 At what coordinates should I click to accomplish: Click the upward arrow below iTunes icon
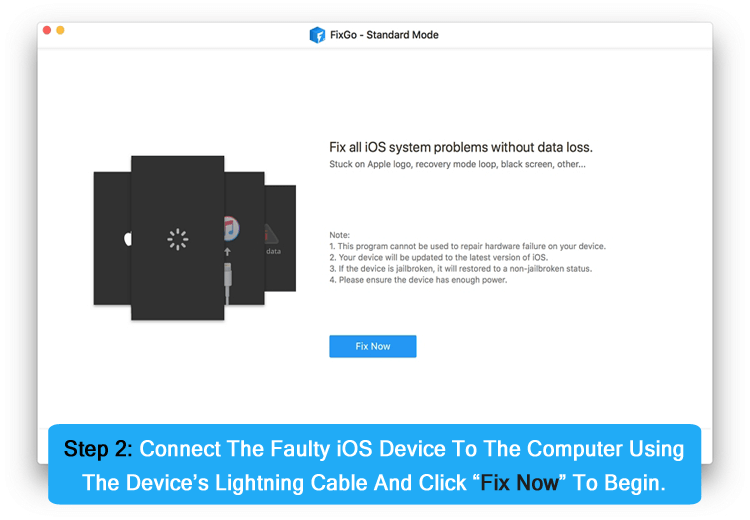[x=229, y=254]
